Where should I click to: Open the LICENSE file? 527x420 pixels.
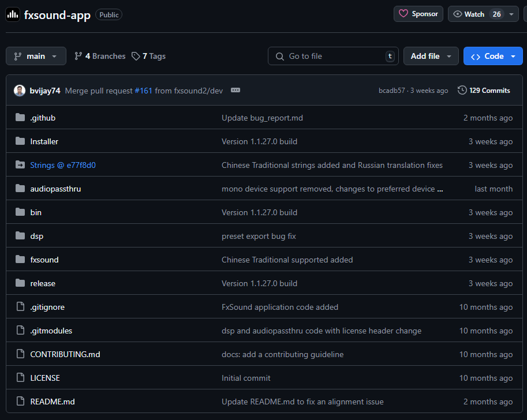point(45,378)
